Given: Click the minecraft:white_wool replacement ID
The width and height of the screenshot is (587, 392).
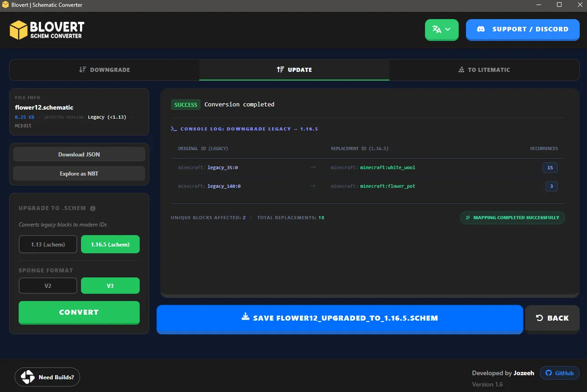Looking at the screenshot, I should (x=388, y=167).
